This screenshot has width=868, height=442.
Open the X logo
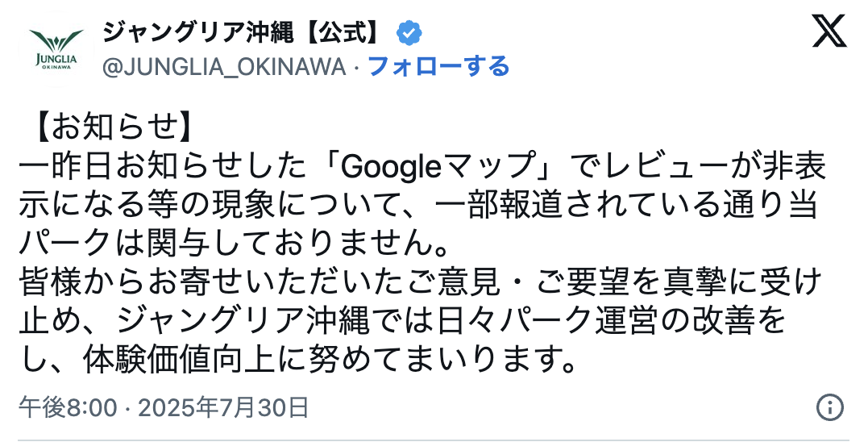click(828, 32)
